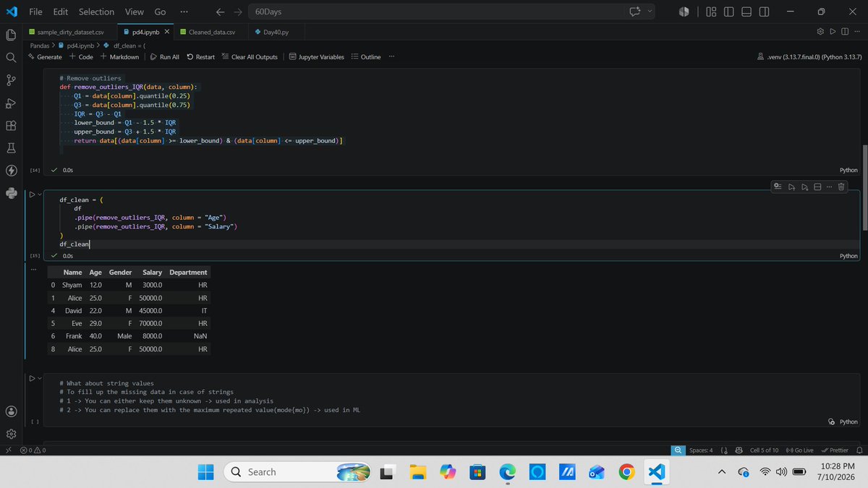Open the File menu

coord(35,12)
